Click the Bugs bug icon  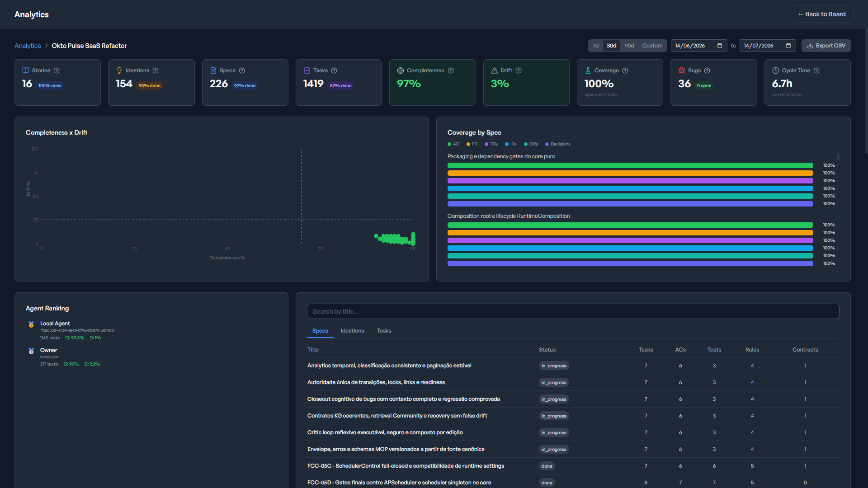click(x=682, y=70)
